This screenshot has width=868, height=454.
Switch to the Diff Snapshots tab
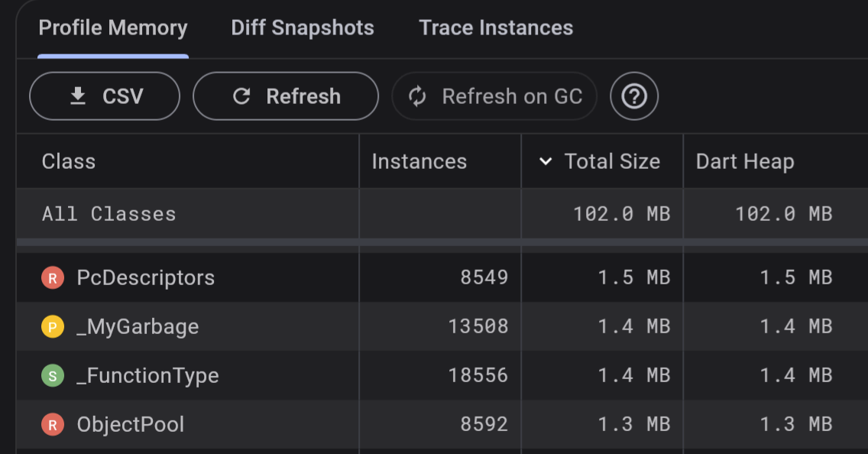[303, 28]
